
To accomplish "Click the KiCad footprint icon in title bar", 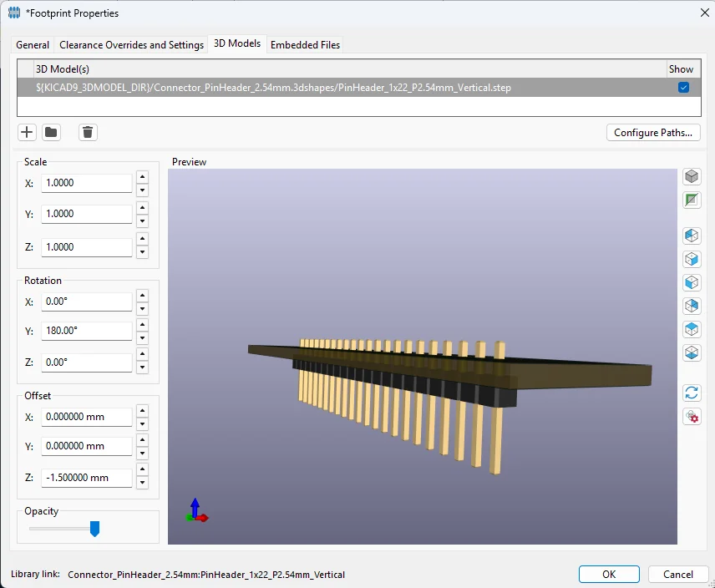I will click(14, 13).
